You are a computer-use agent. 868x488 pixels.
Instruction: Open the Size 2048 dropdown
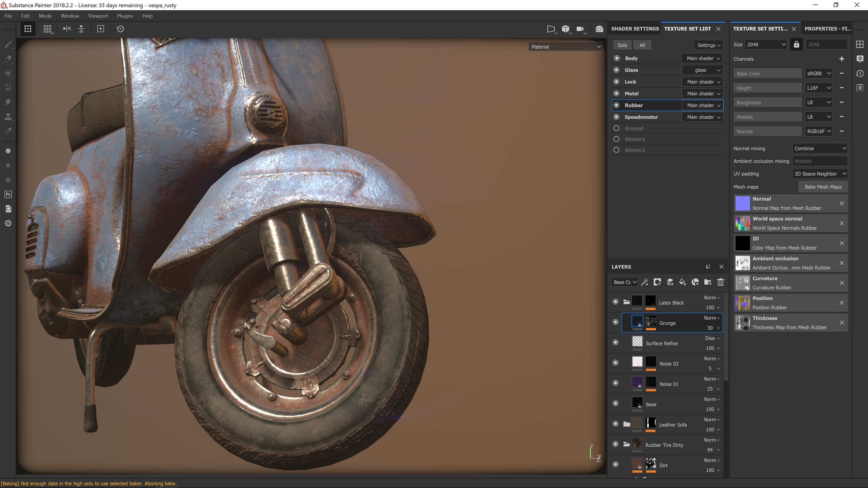[x=766, y=45]
